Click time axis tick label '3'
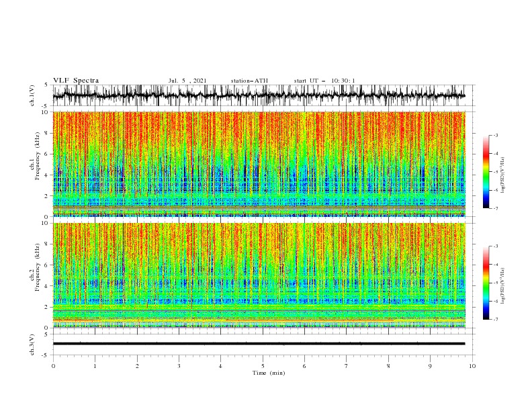 point(179,366)
